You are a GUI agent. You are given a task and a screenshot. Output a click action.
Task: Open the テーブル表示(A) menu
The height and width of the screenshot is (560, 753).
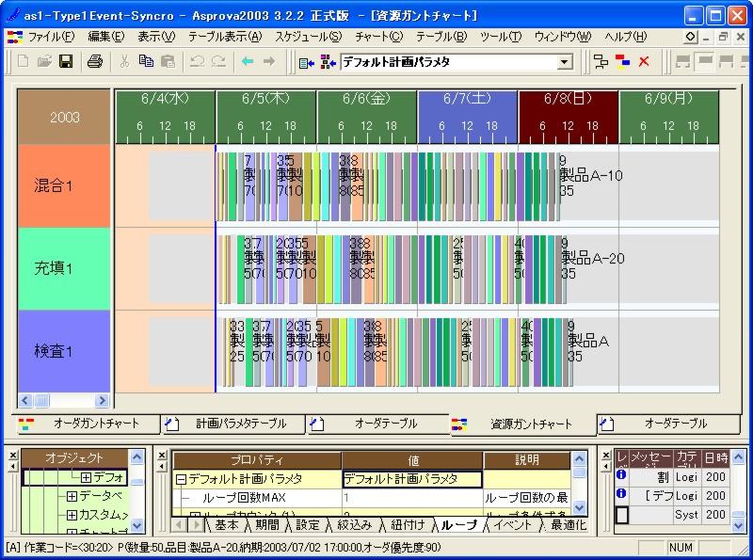(225, 37)
